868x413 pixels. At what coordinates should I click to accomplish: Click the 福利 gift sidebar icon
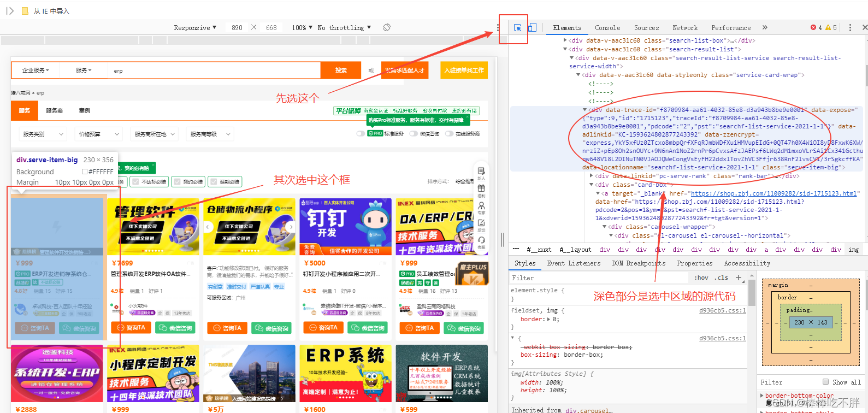tap(481, 191)
